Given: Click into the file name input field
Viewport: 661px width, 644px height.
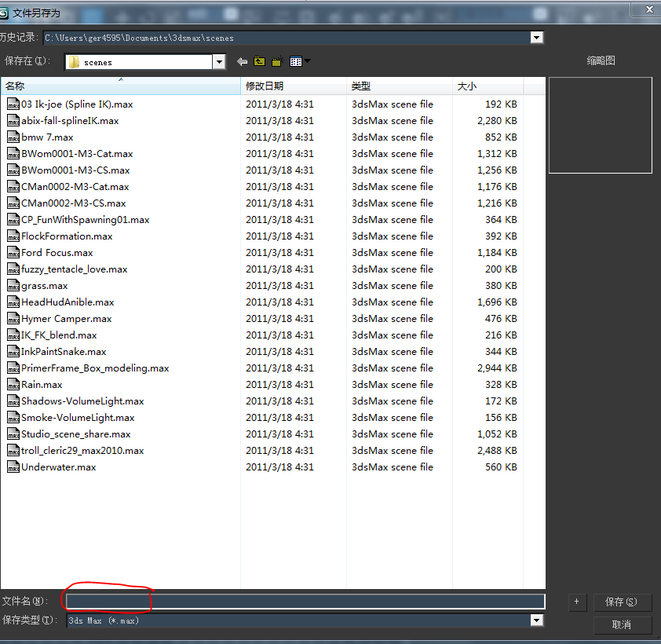Looking at the screenshot, I should (305, 601).
